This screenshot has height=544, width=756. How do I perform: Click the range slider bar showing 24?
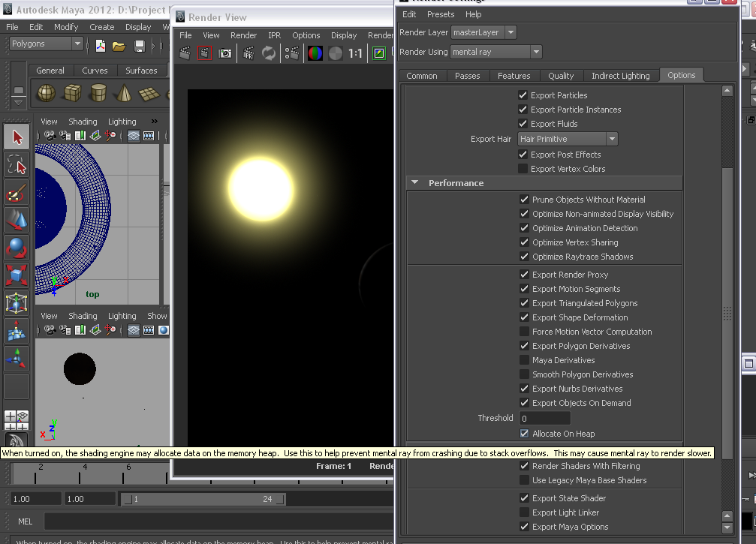pos(203,499)
